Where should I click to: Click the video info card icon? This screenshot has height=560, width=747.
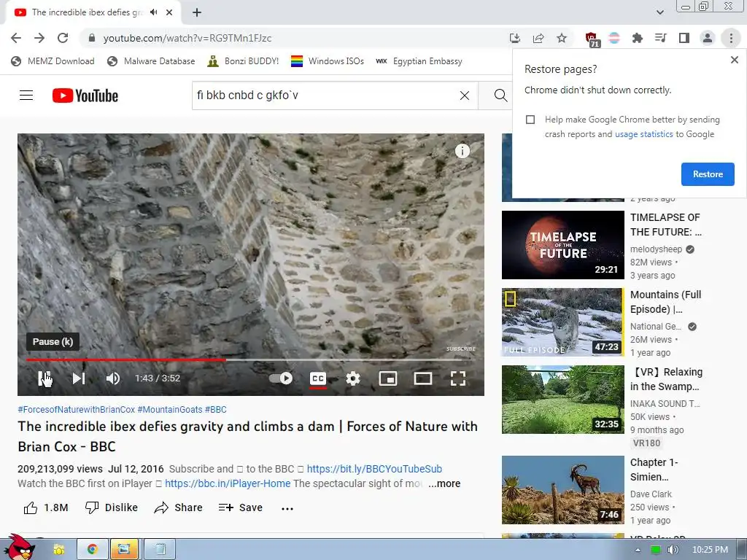tap(462, 151)
